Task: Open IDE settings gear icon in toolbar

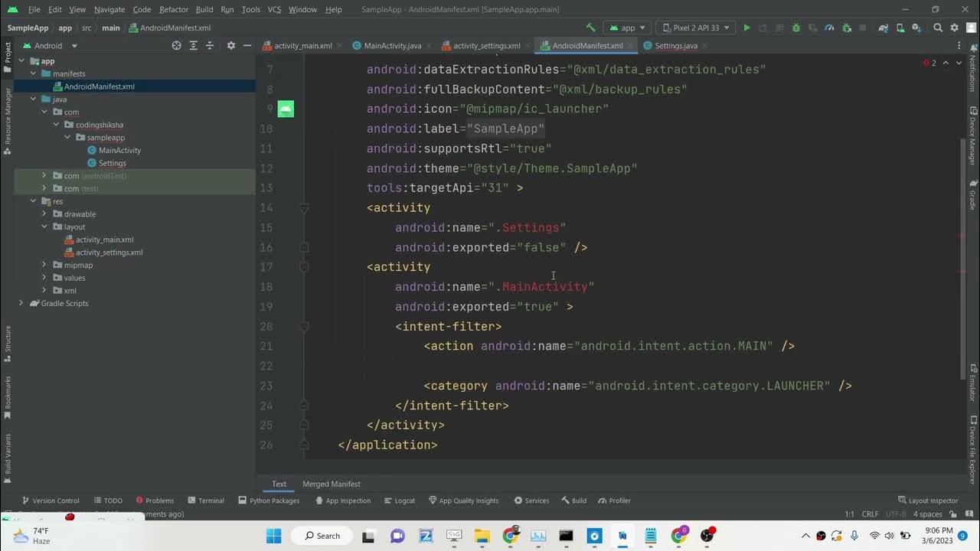Action: click(954, 28)
